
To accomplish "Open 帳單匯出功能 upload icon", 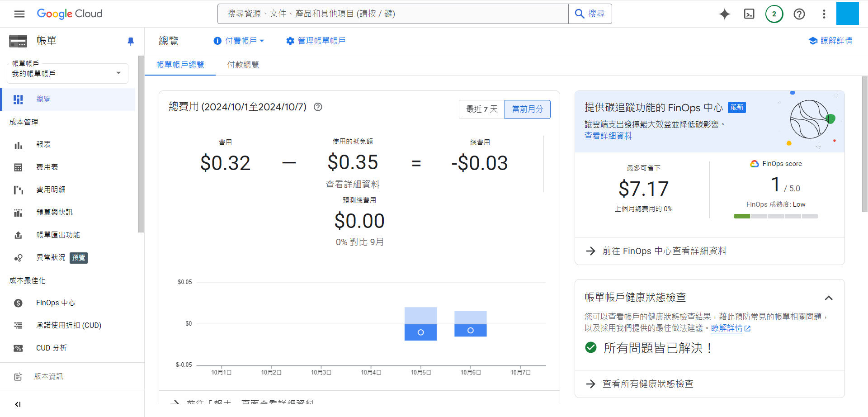I will pos(18,235).
